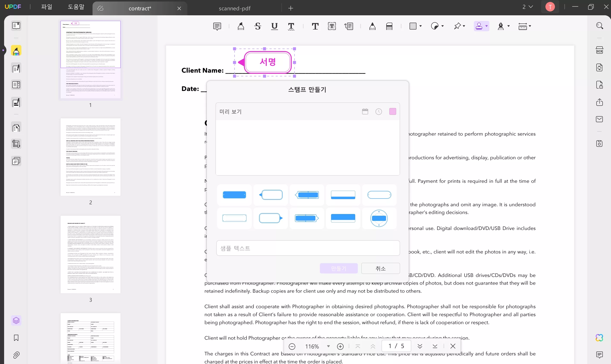Open the 도움말 menu
This screenshot has width=611, height=364.
[76, 7]
